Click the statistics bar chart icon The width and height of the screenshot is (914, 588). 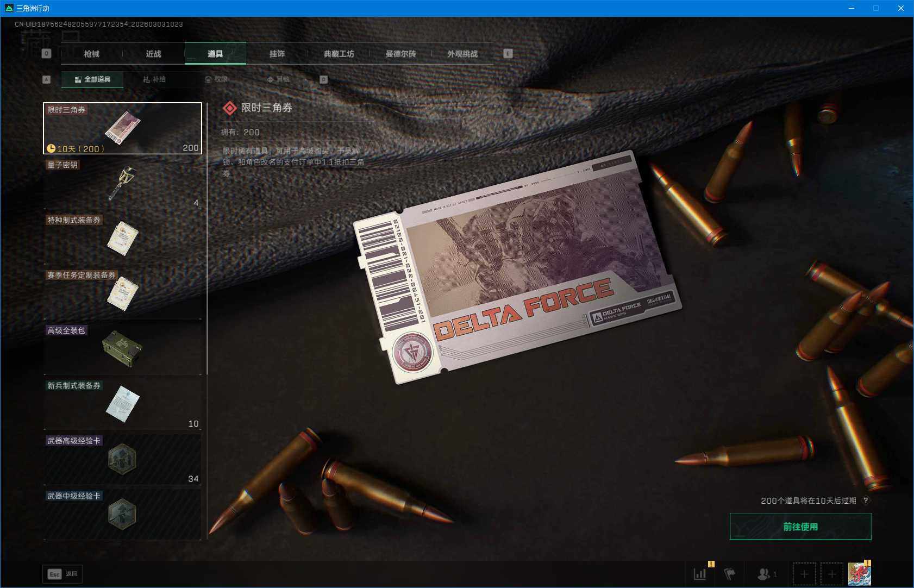700,574
